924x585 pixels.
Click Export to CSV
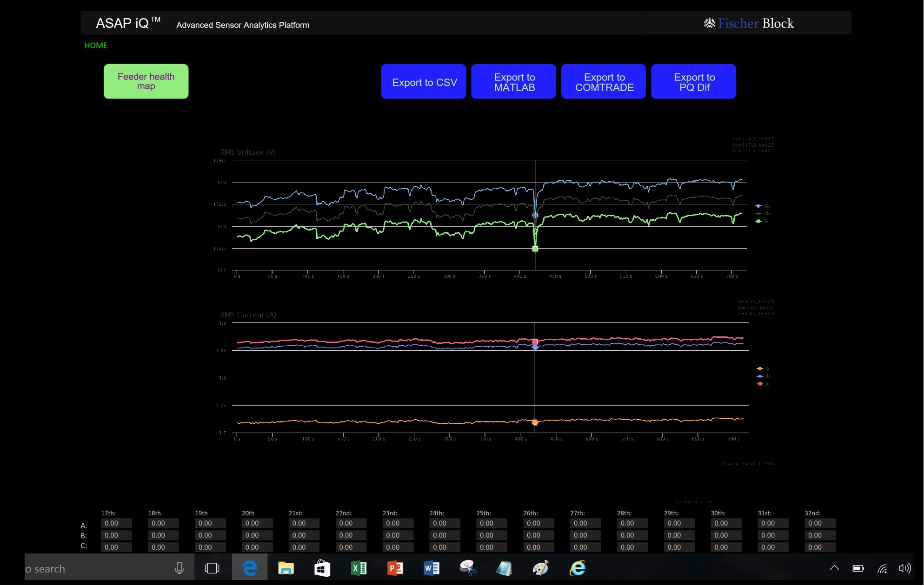424,82
